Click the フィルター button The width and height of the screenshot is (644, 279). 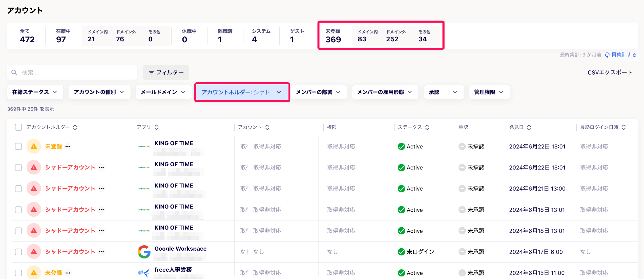tap(166, 72)
